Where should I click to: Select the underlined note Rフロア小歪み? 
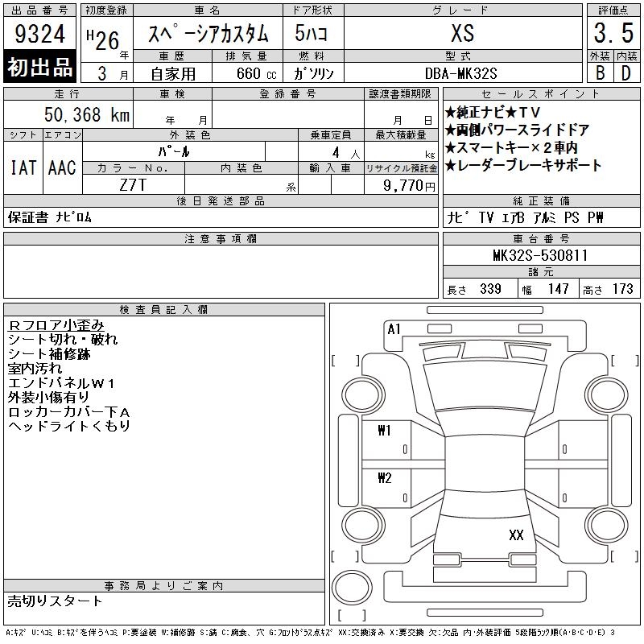point(56,325)
